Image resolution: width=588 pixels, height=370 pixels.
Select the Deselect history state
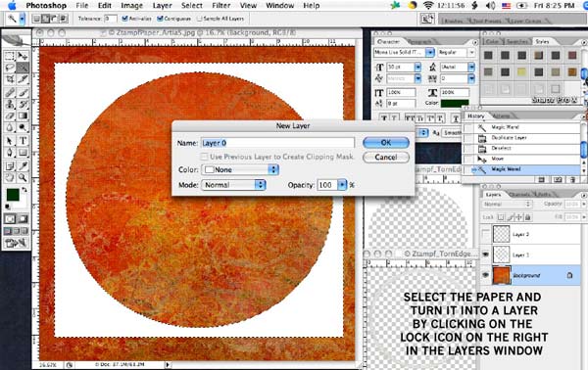(x=520, y=149)
